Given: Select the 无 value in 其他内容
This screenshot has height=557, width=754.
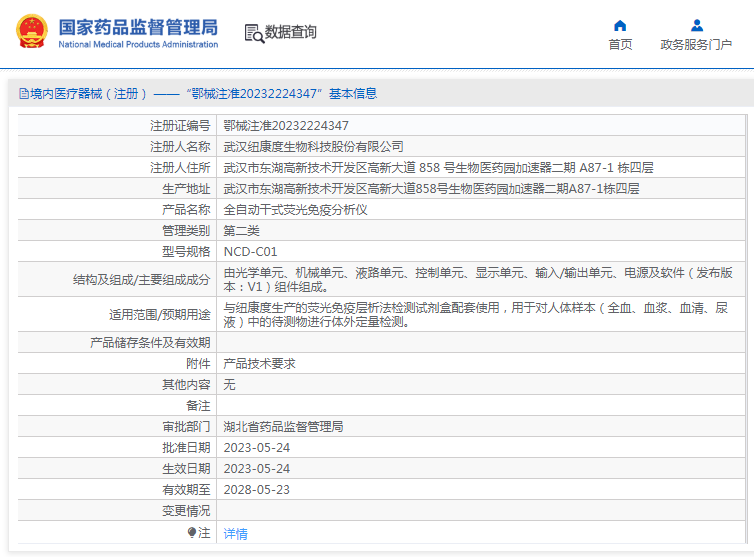Looking at the screenshot, I should (x=229, y=385).
